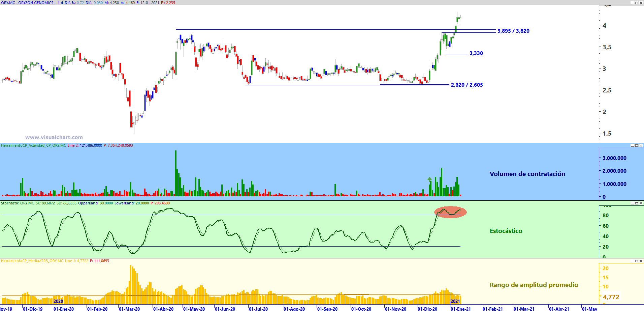Click the '01-Jul-20' date on the time axis
The height and width of the screenshot is (311, 644).
tap(258, 309)
